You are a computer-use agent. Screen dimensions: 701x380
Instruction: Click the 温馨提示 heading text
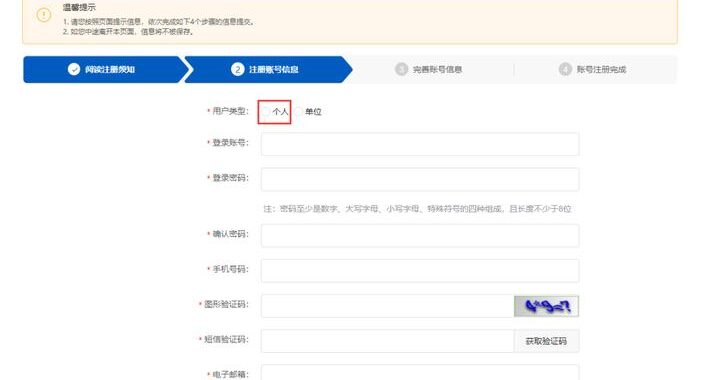coord(79,8)
